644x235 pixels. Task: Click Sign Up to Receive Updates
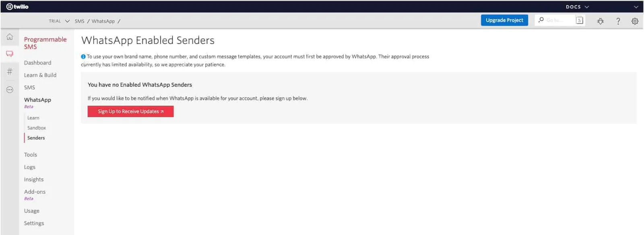(x=130, y=111)
